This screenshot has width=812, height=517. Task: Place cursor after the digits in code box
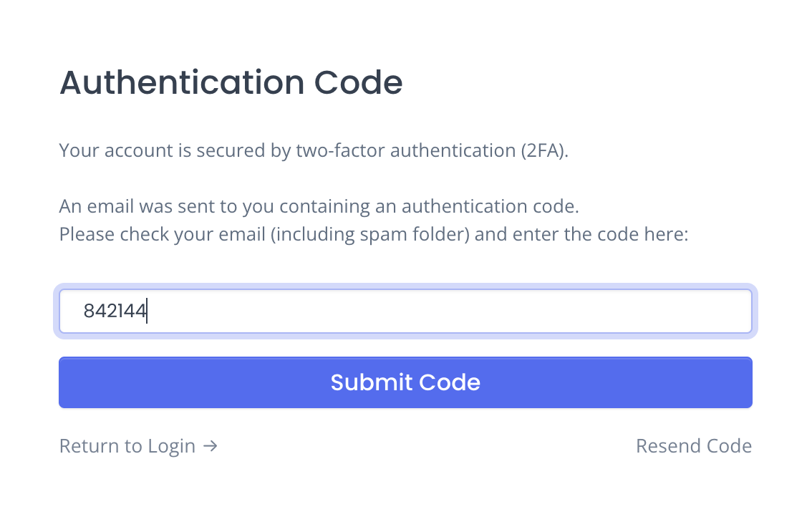click(x=148, y=311)
